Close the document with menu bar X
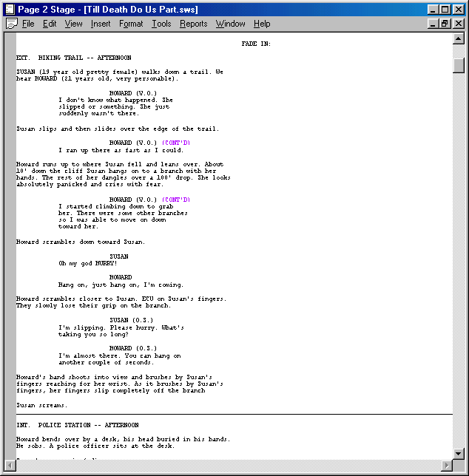469x476 pixels. pyautogui.click(x=456, y=24)
